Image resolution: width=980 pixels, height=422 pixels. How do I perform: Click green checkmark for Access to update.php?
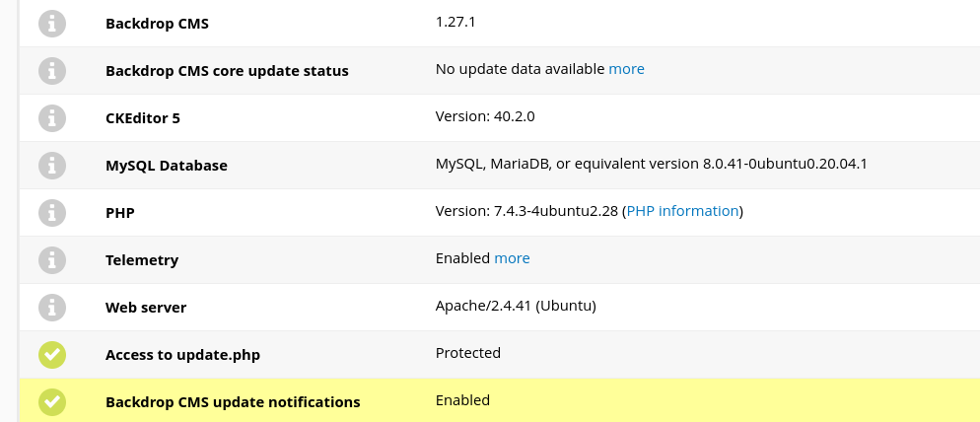pos(52,355)
